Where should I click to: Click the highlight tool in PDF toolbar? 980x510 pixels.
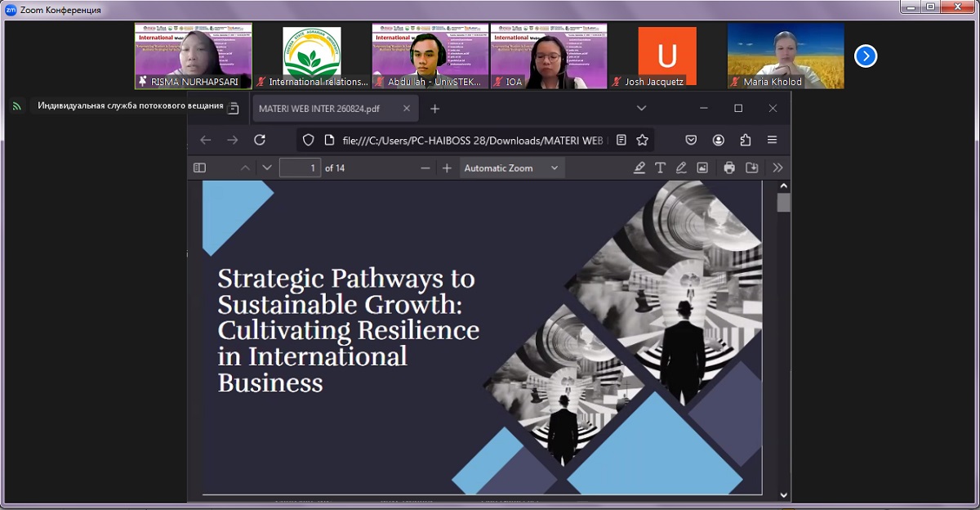pos(639,168)
